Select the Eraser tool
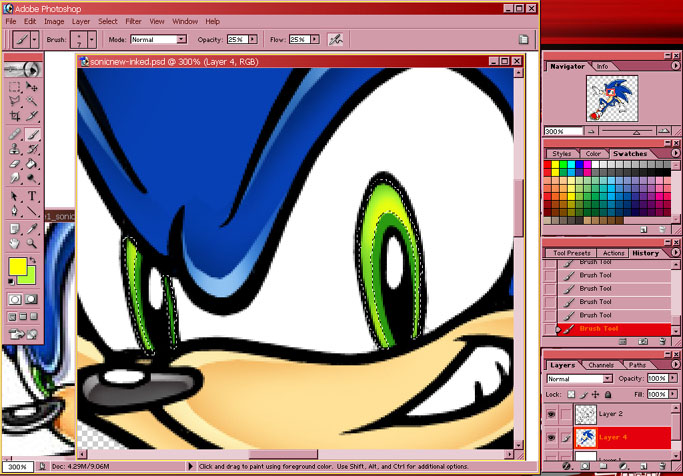 coord(15,164)
